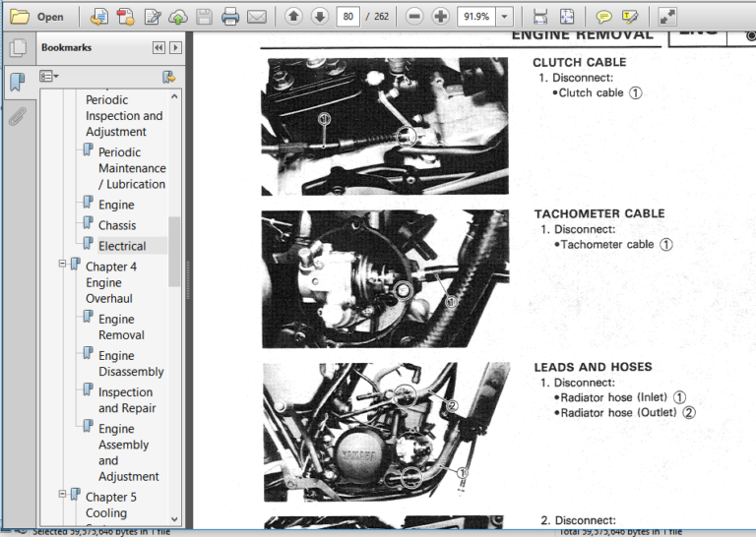
Task: Click bookmarks scrollbar up arrow
Action: click(174, 96)
